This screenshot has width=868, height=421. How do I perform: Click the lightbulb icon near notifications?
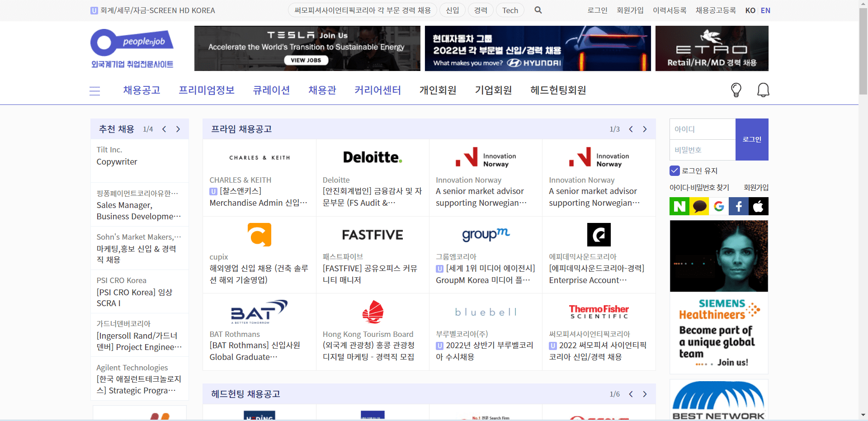click(736, 90)
